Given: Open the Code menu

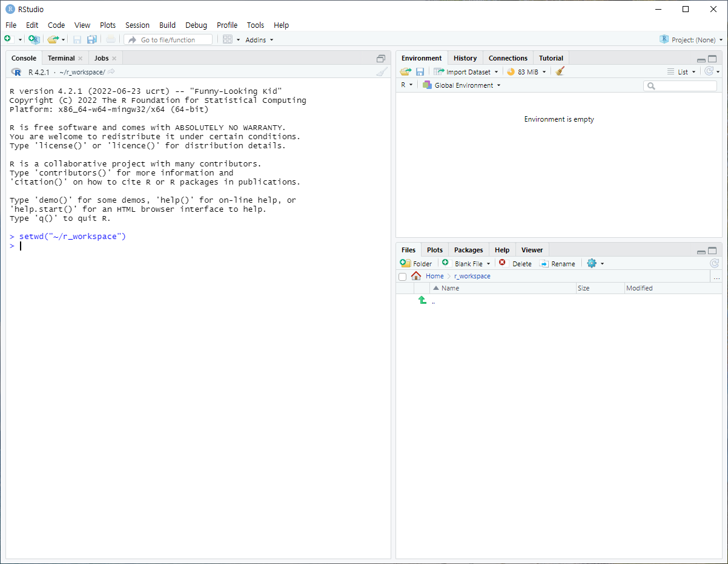Looking at the screenshot, I should point(56,25).
